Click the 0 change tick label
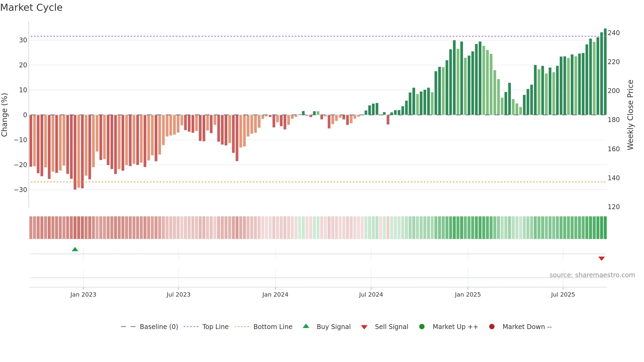This screenshot has height=362, width=644. (25, 115)
